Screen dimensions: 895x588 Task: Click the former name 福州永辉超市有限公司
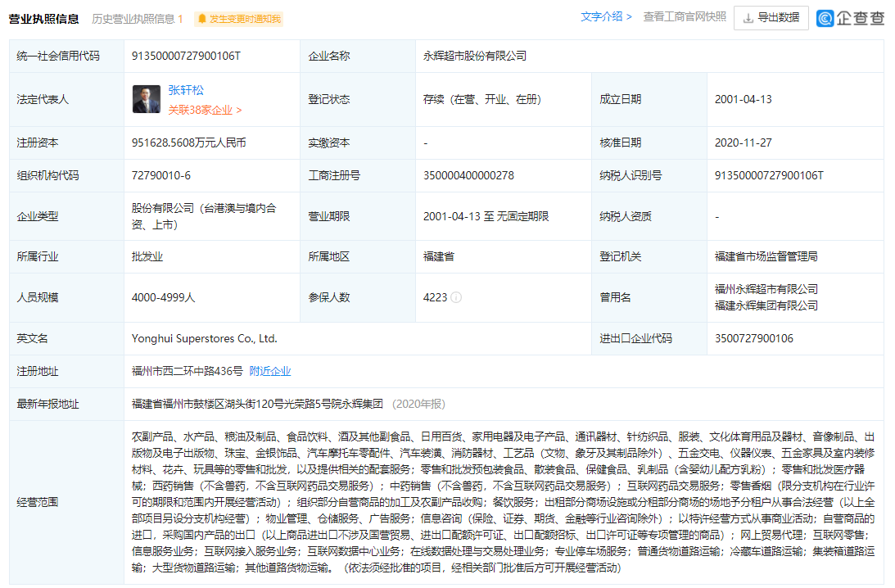[x=766, y=289]
